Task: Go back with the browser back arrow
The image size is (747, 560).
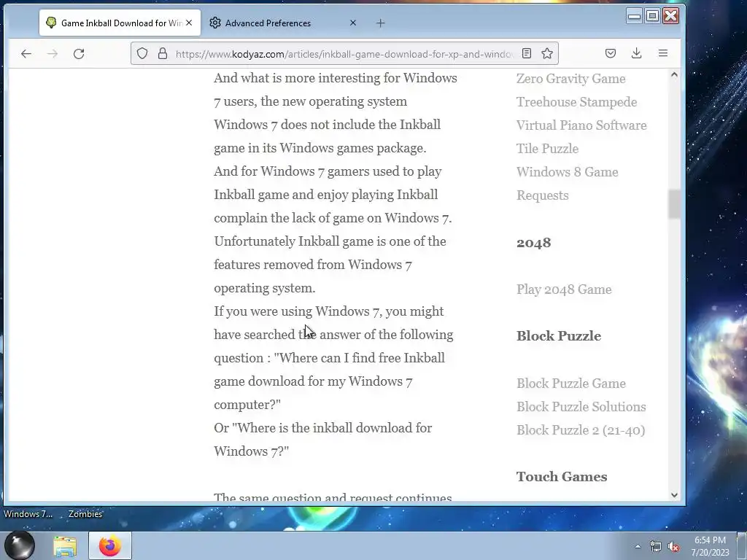Action: 26,54
